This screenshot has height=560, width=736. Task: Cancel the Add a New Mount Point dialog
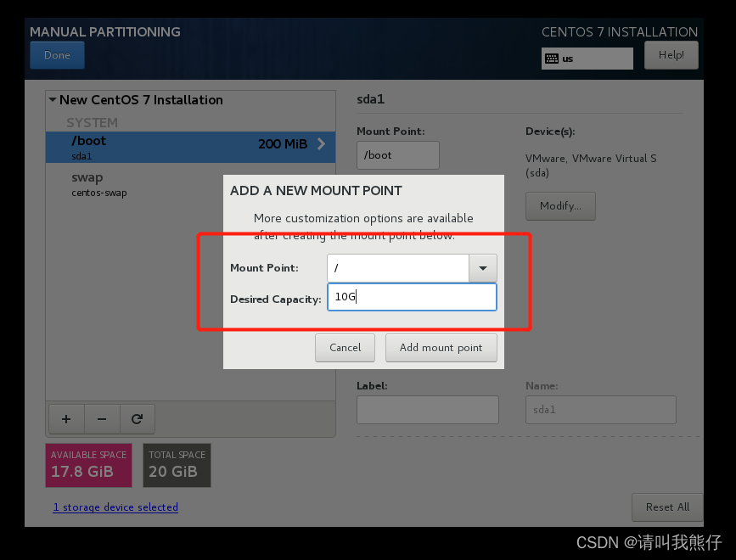345,347
